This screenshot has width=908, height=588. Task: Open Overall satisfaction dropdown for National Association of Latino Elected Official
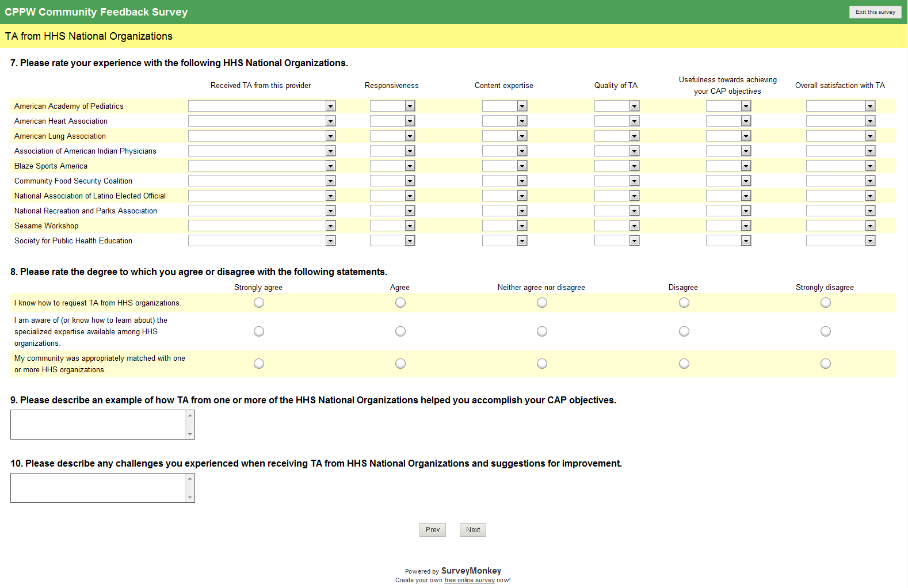[x=840, y=196]
